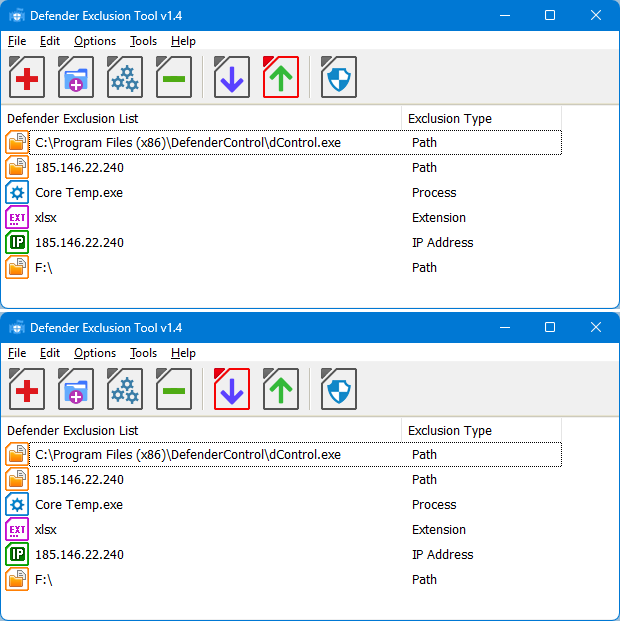Click highlighted purple down arrow in lower window
This screenshot has width=620, height=621.
(232, 390)
